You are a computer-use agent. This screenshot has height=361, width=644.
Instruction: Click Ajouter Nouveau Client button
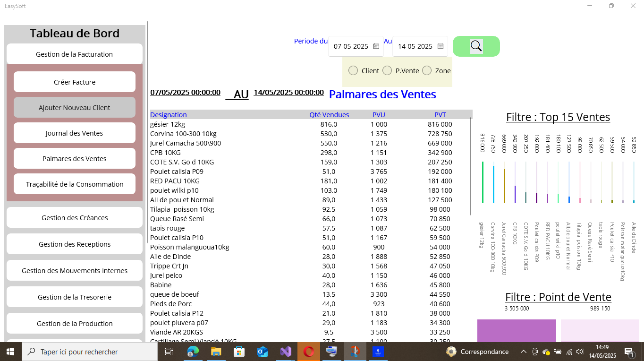pyautogui.click(x=75, y=108)
